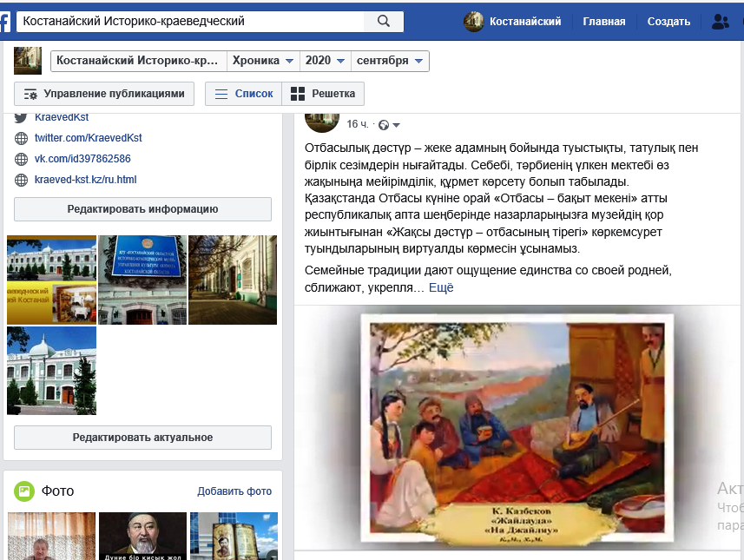Click the Фото section heading
744x560 pixels.
click(58, 491)
